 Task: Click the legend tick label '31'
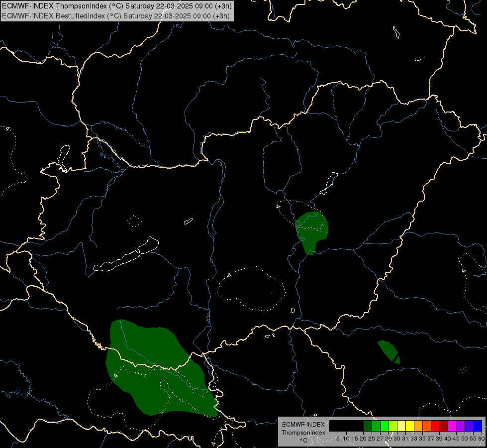[405, 439]
